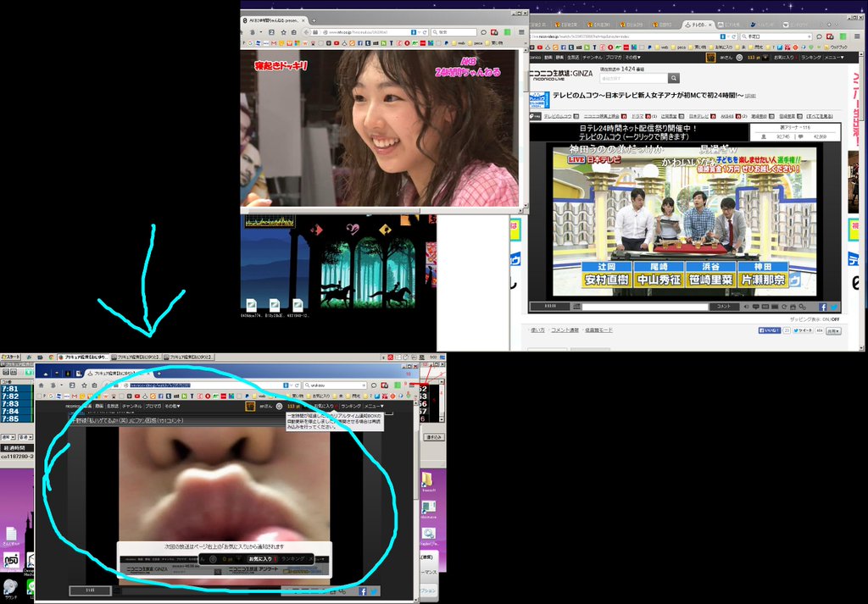Turn ザッピング表示 OFF below the live player

[836, 319]
